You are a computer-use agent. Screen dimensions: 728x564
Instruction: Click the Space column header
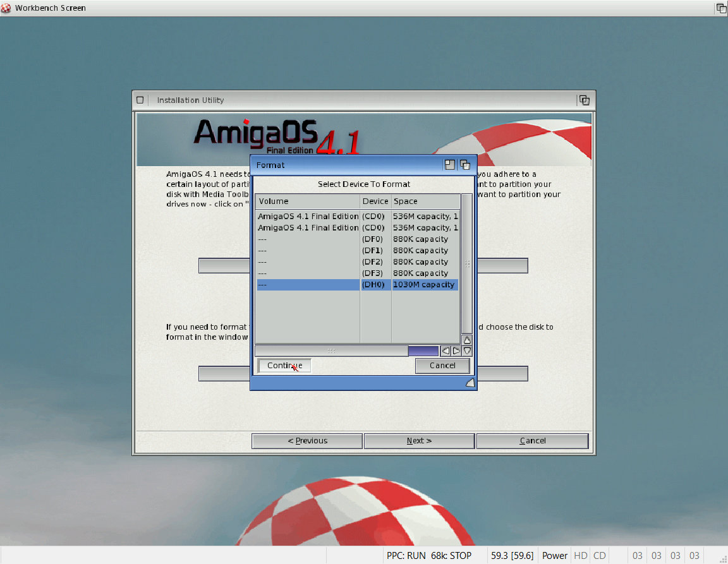[x=425, y=201]
